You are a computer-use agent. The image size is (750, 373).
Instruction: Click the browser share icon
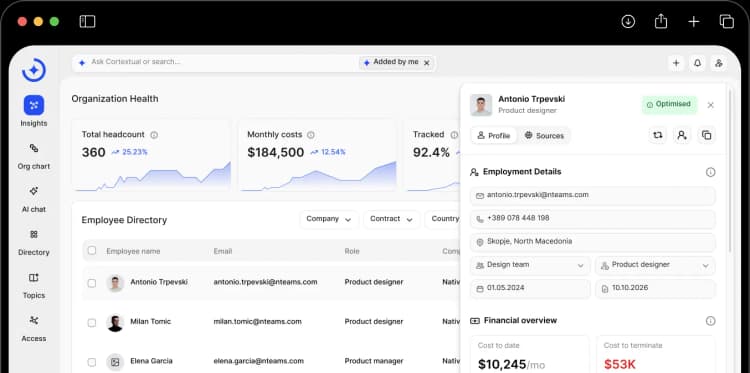pyautogui.click(x=661, y=21)
